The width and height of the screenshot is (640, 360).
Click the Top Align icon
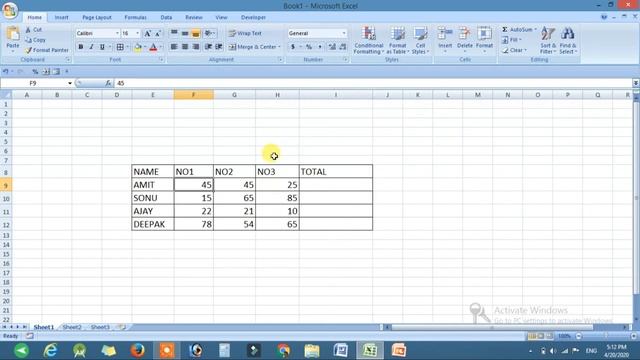[x=174, y=33]
